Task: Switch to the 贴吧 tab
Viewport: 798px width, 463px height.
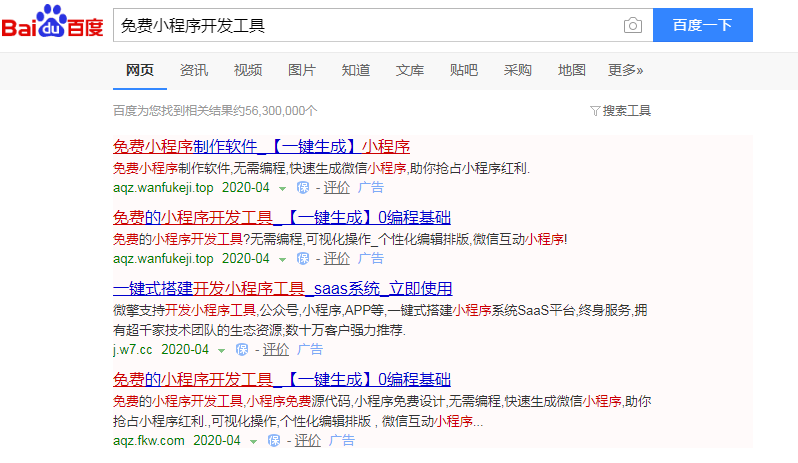Action: point(464,70)
